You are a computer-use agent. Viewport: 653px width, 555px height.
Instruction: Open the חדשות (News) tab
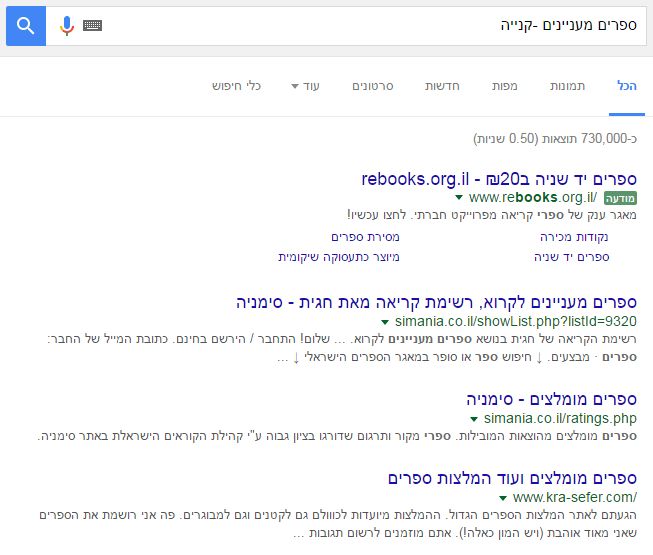pyautogui.click(x=443, y=86)
